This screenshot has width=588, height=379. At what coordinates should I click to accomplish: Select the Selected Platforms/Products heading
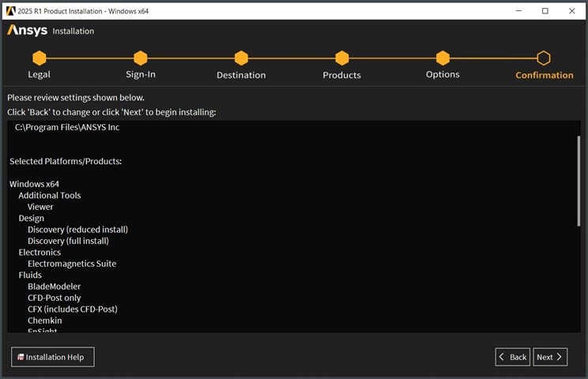tap(66, 161)
